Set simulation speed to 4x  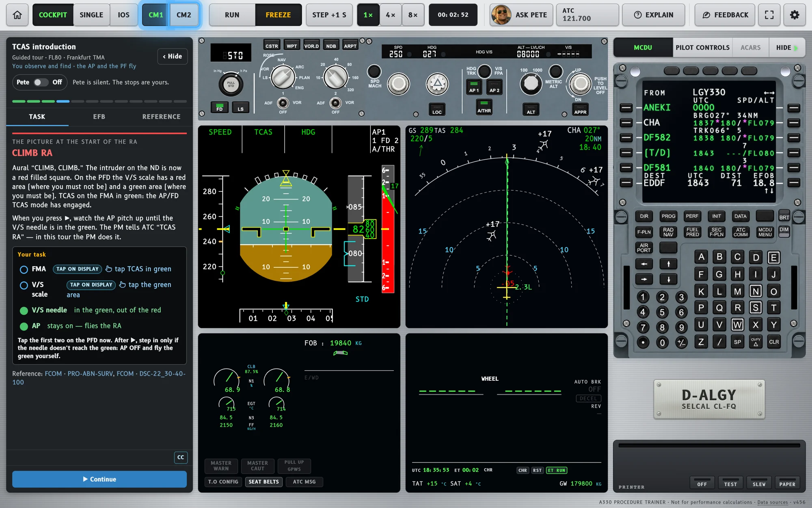click(x=391, y=15)
